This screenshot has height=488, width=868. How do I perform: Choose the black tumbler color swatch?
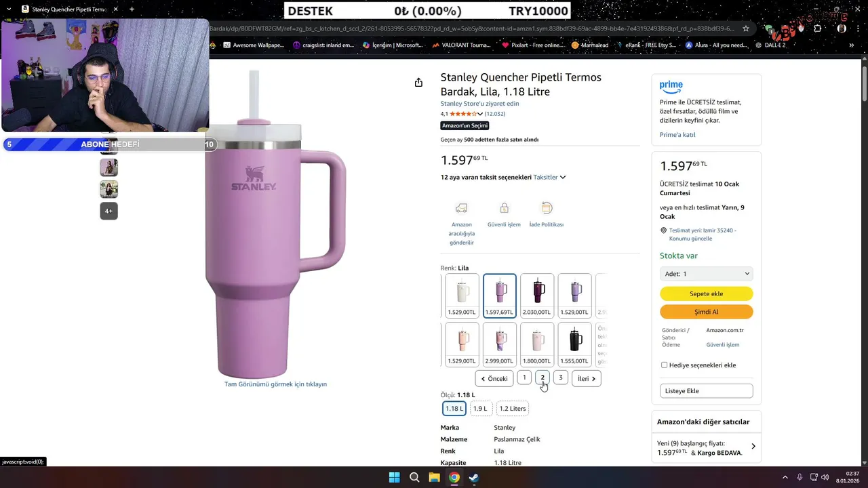[574, 344]
